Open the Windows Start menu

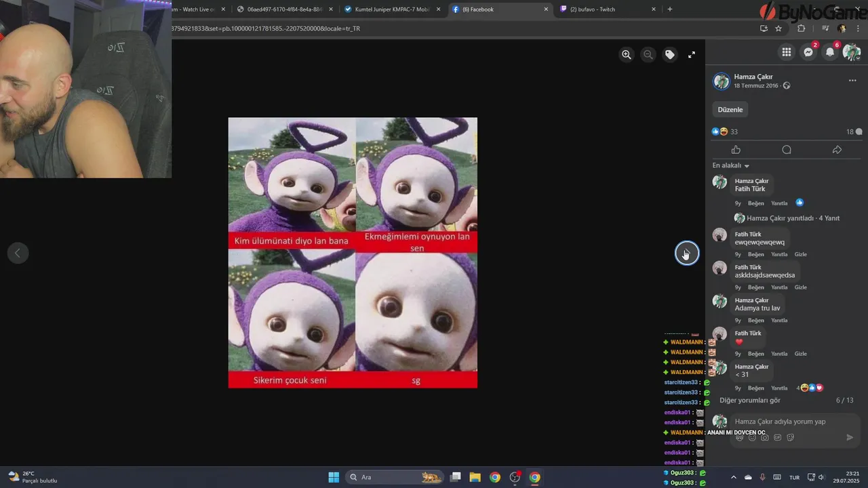click(334, 477)
